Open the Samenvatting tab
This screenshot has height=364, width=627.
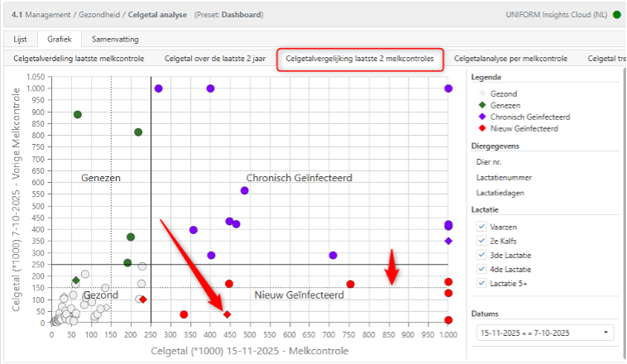(x=115, y=39)
